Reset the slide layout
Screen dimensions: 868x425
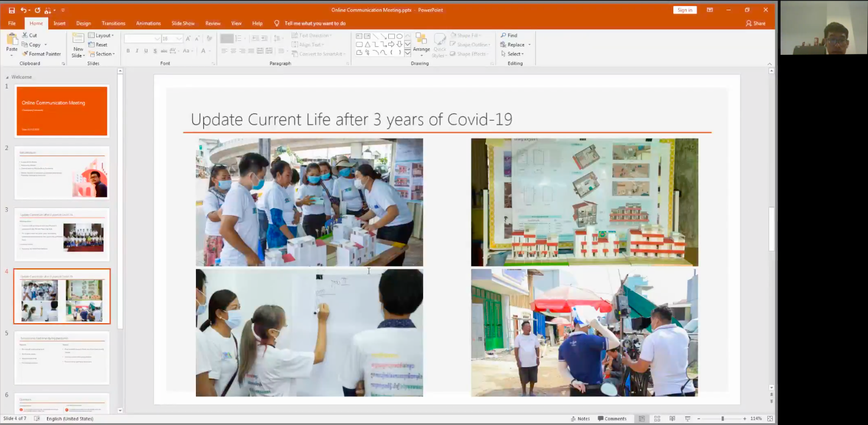coord(98,45)
